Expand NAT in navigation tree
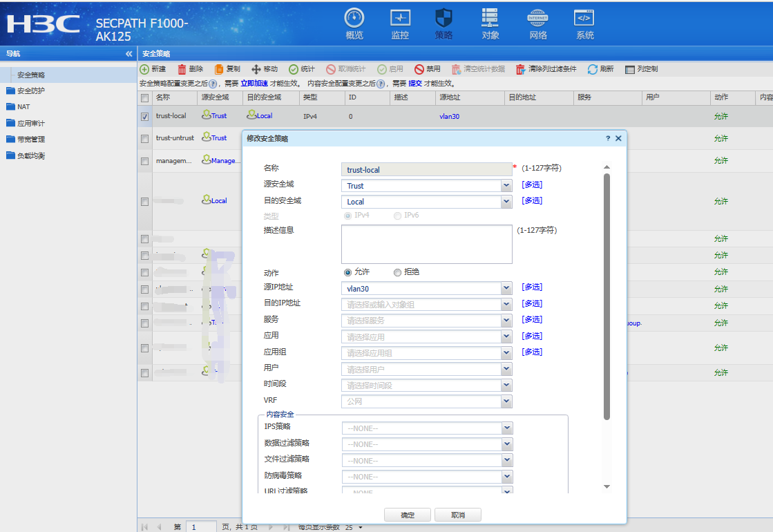The height and width of the screenshot is (532, 773). [23, 107]
